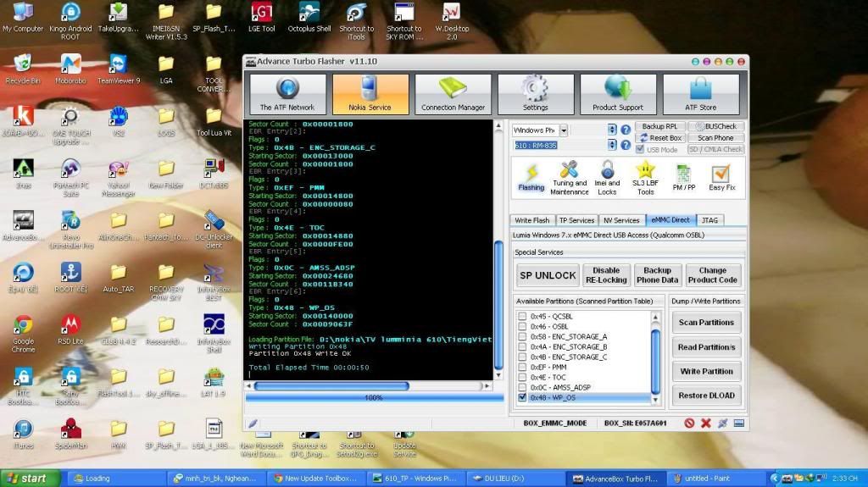Click the partition list scrollbar thumb
Image resolution: width=868 pixels, height=487 pixels.
655,362
